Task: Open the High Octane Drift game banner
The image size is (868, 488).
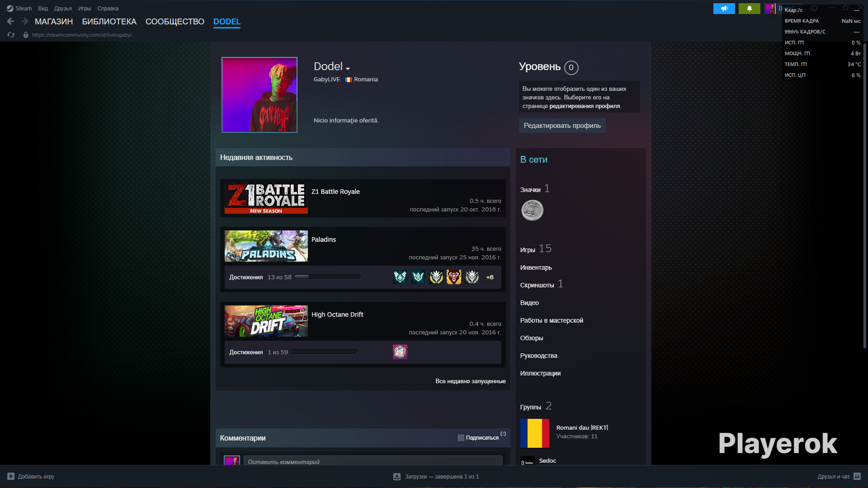Action: click(x=266, y=321)
